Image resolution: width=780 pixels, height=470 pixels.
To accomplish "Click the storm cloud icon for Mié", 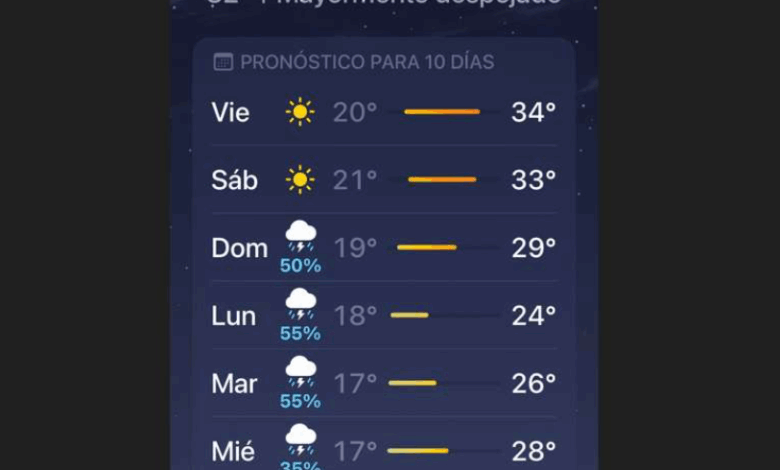I will tap(300, 440).
